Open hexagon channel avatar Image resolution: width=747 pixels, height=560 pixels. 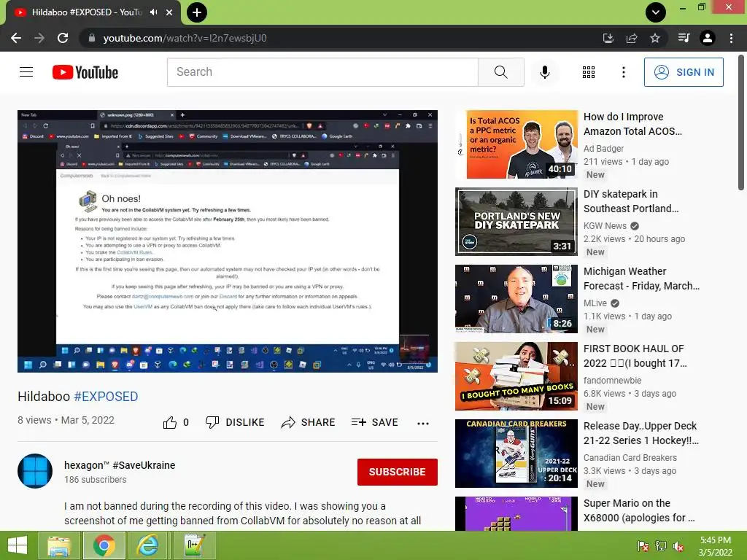(35, 471)
